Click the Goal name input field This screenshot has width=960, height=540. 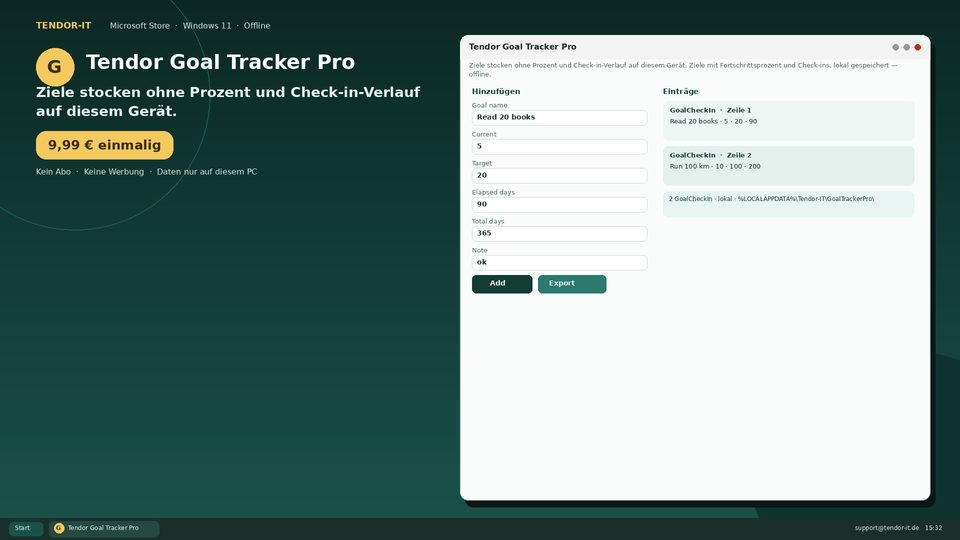[x=559, y=118]
